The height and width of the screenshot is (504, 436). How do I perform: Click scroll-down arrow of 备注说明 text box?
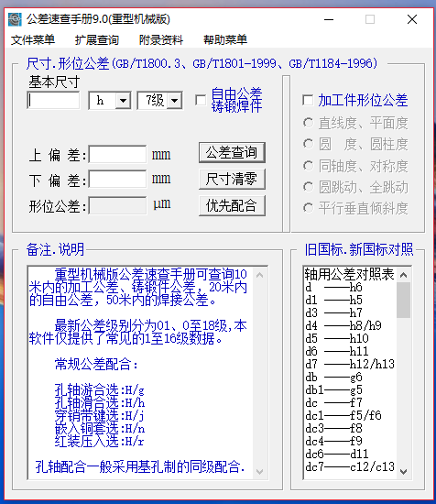[259, 471]
